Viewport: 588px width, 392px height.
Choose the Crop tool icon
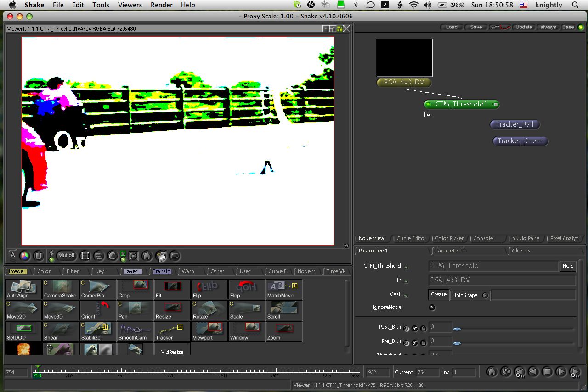[135, 289]
